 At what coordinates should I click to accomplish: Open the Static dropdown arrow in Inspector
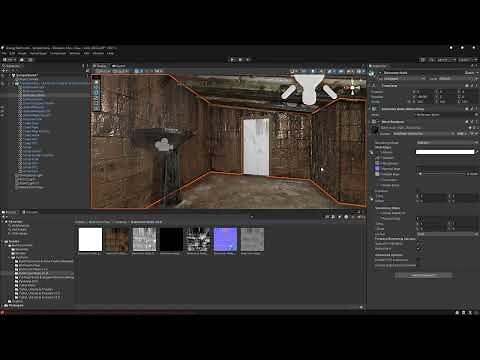tap(477, 73)
